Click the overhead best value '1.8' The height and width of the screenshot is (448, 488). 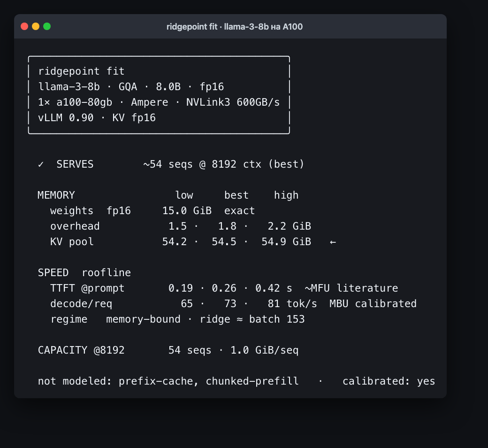click(227, 226)
